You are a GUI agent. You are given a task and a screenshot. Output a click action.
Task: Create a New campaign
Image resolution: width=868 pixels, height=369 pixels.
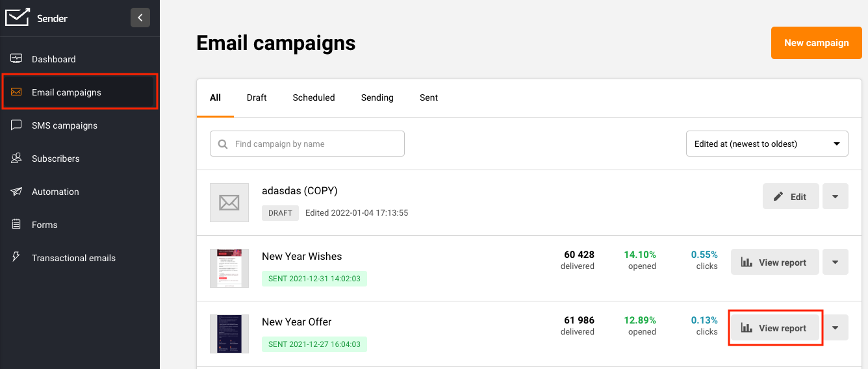coord(816,43)
